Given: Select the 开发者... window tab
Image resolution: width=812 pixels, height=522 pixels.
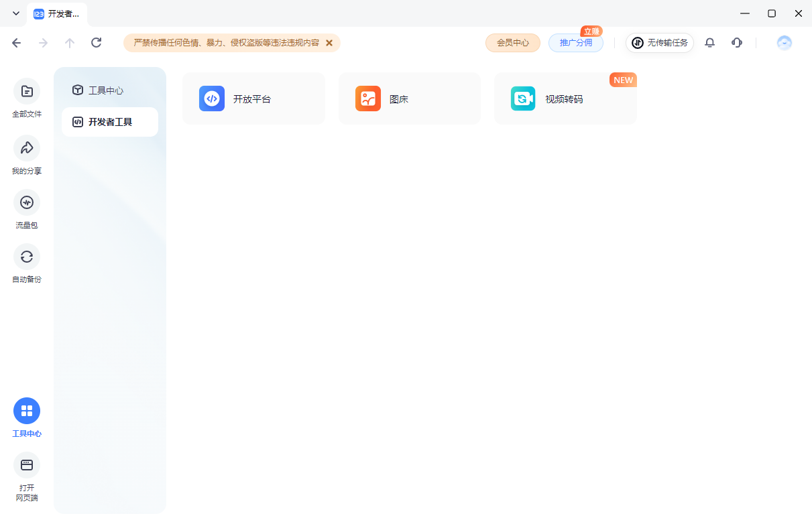Looking at the screenshot, I should pyautogui.click(x=58, y=14).
